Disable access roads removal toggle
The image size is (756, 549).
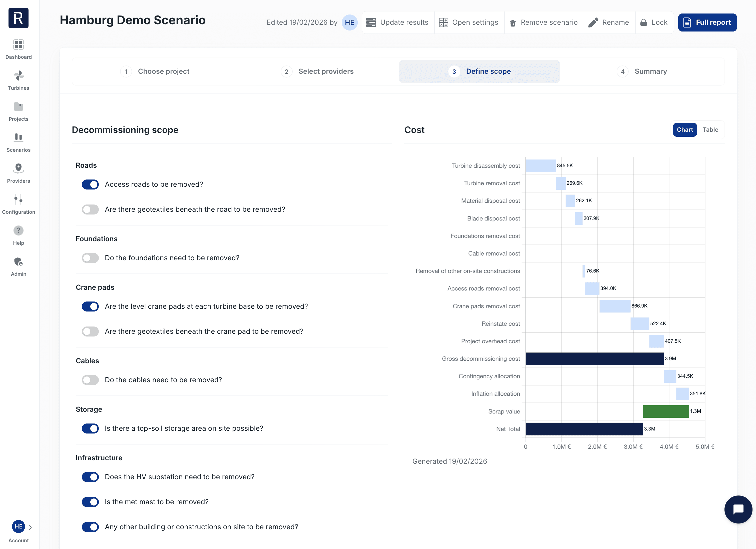tap(90, 184)
